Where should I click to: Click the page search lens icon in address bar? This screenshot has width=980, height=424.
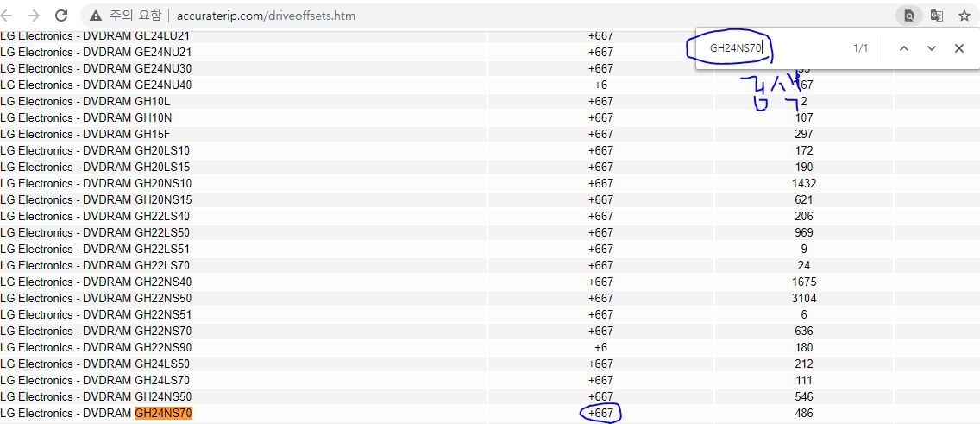[908, 16]
